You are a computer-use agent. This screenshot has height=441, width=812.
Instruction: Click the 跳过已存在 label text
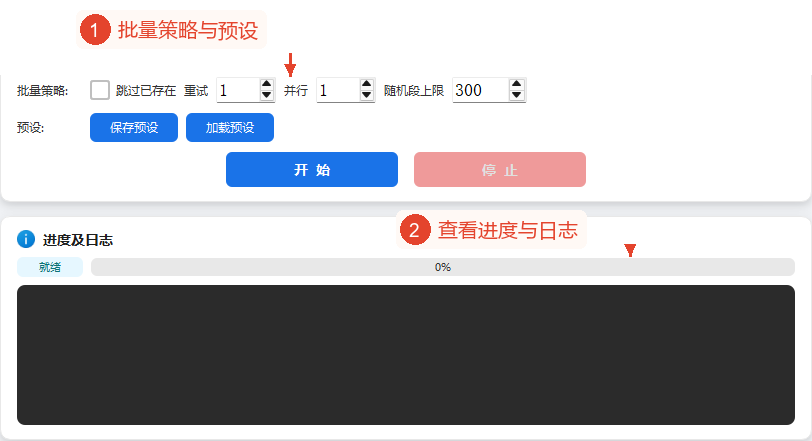click(146, 91)
